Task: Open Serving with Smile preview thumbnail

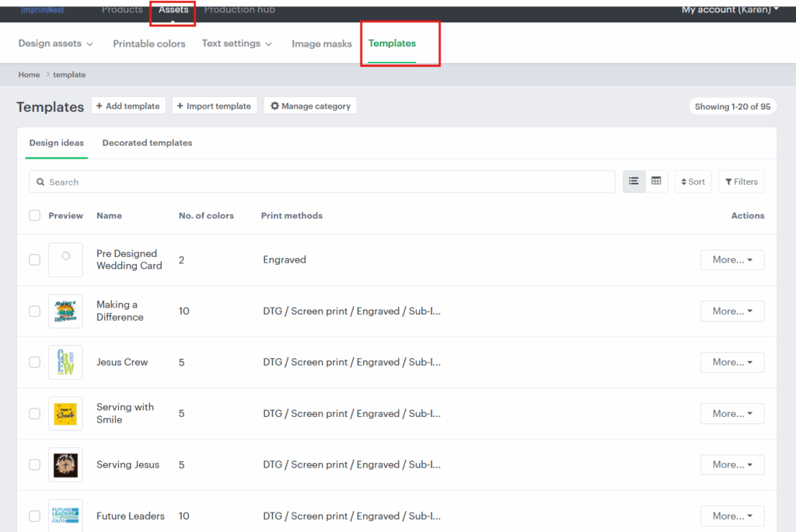Action: (x=65, y=413)
